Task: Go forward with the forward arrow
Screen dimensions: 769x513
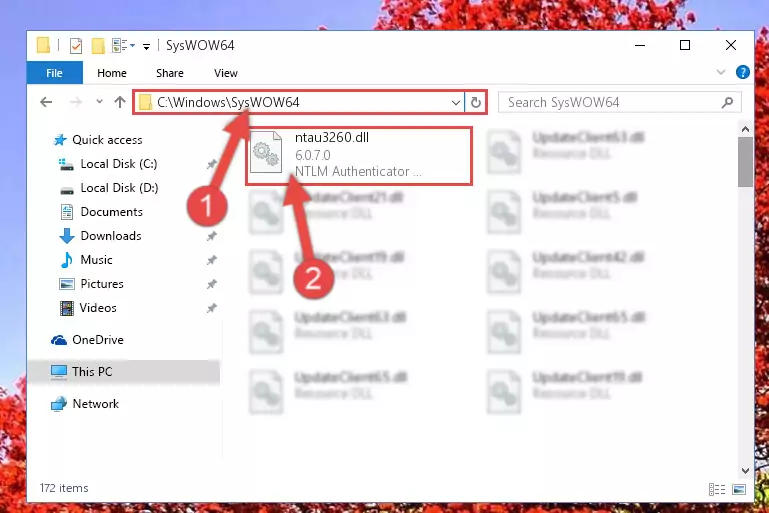Action: point(76,102)
